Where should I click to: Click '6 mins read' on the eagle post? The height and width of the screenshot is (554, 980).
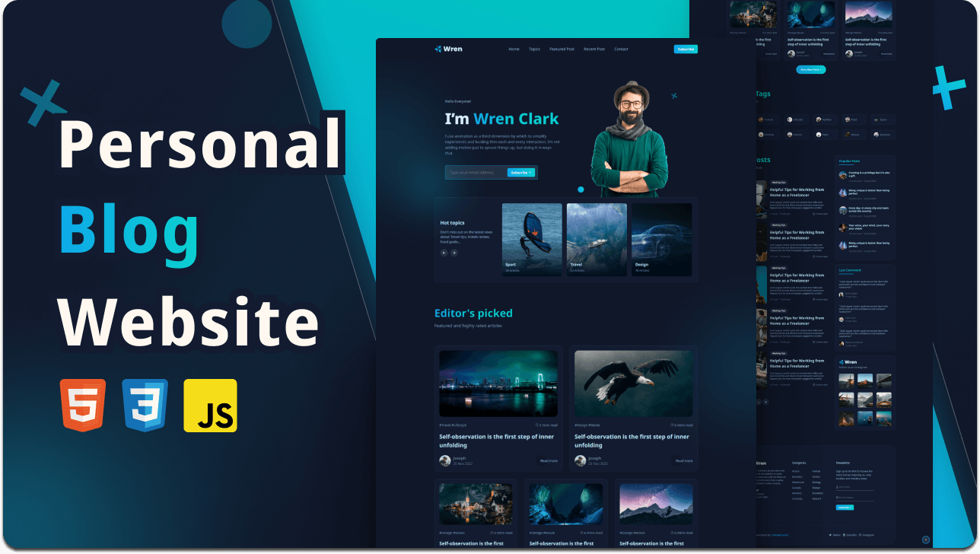tap(682, 425)
